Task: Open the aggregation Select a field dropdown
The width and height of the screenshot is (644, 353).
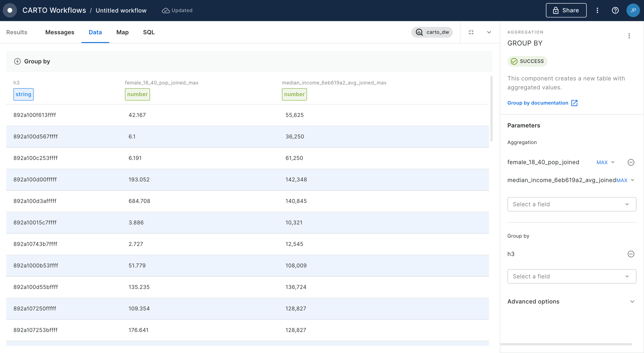Action: click(571, 204)
